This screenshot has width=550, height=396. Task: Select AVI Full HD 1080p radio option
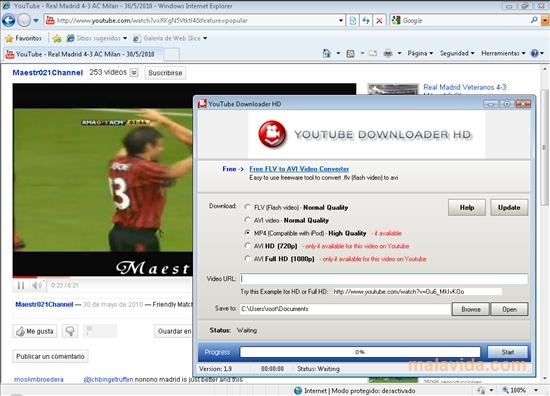point(248,259)
